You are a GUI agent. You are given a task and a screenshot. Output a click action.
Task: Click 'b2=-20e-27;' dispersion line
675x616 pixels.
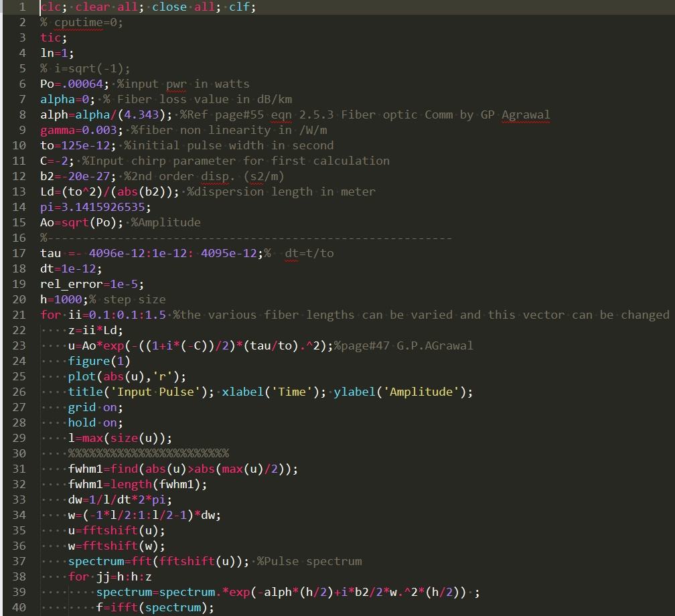point(78,177)
